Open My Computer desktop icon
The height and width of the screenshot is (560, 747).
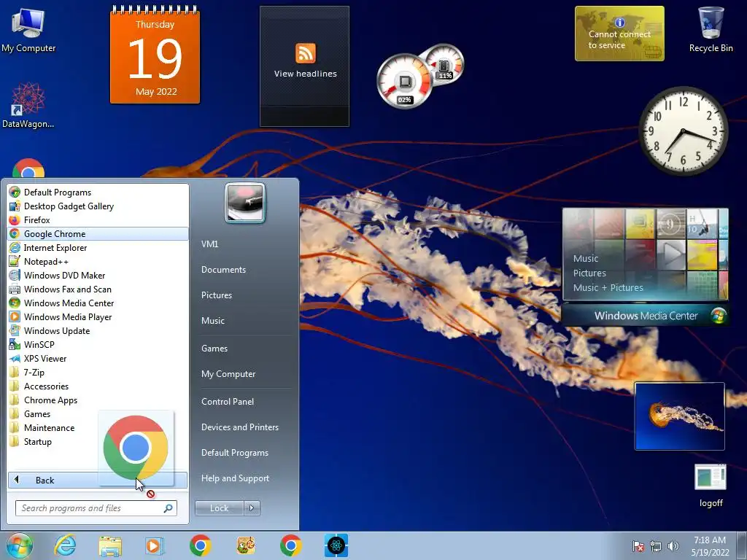click(x=28, y=31)
